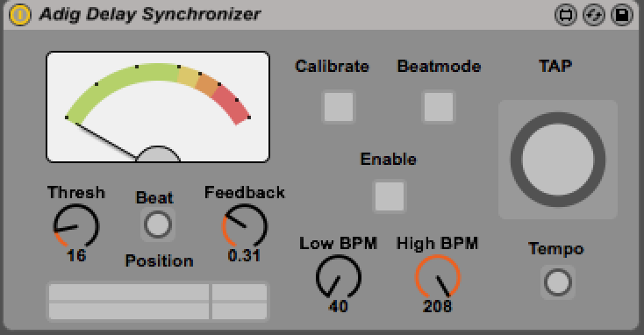Hit the large TAP tempo button
The image size is (644, 335).
[x=558, y=160]
